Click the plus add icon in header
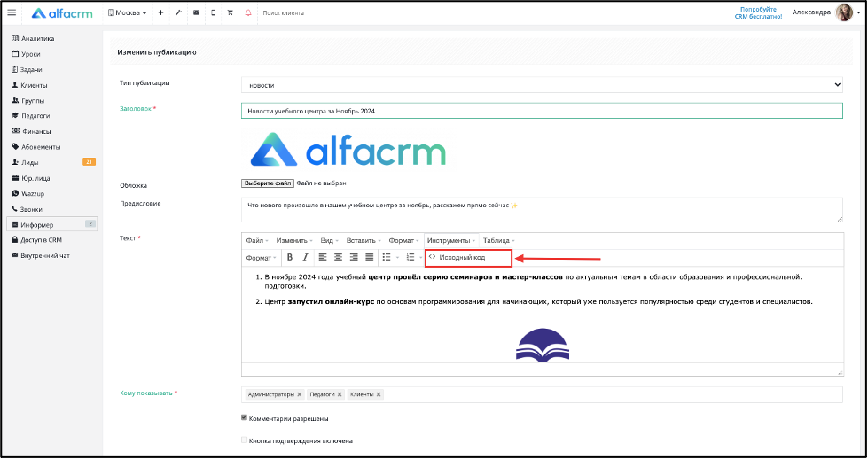 (x=160, y=12)
